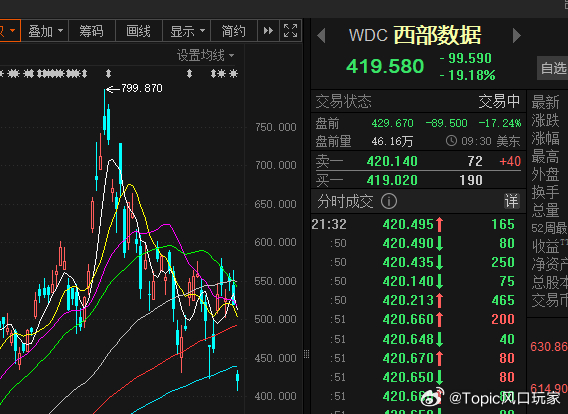The height and width of the screenshot is (414, 568).
Task: Open 设置均线 moving average settings
Action: pyautogui.click(x=205, y=55)
